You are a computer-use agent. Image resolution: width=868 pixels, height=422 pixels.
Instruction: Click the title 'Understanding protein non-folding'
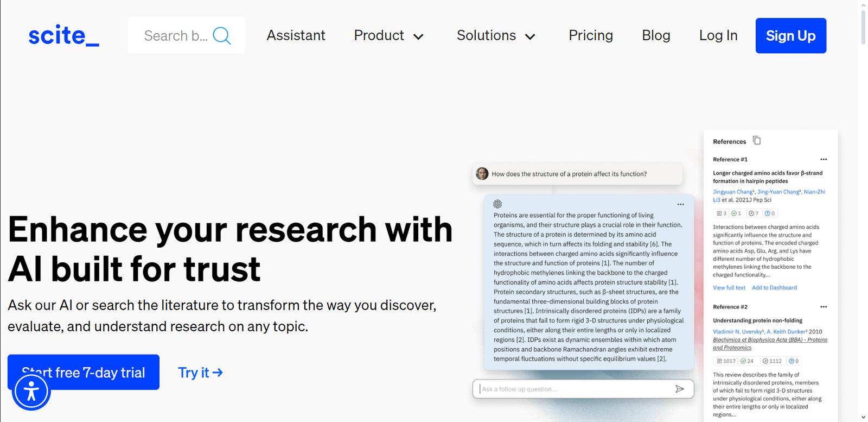(757, 320)
